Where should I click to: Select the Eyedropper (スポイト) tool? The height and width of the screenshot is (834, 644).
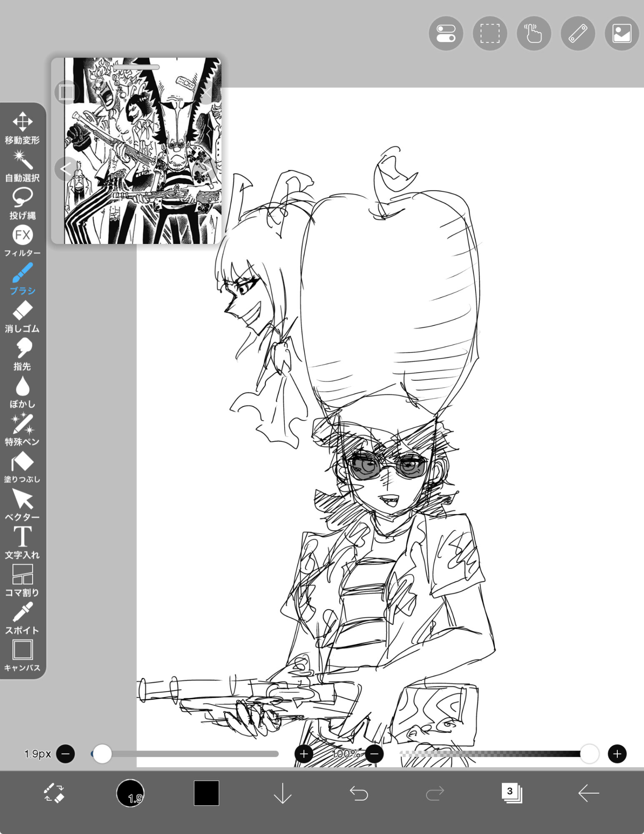[x=23, y=618]
